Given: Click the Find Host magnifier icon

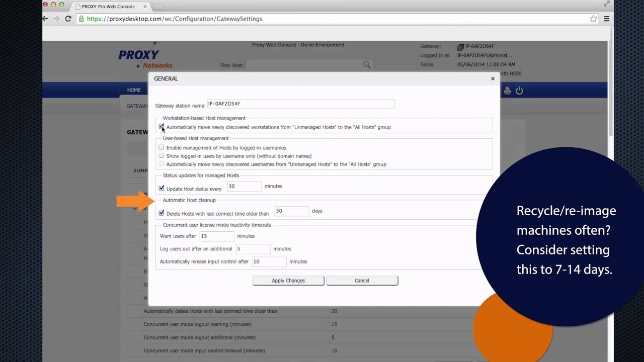Looking at the screenshot, I should pos(367,65).
